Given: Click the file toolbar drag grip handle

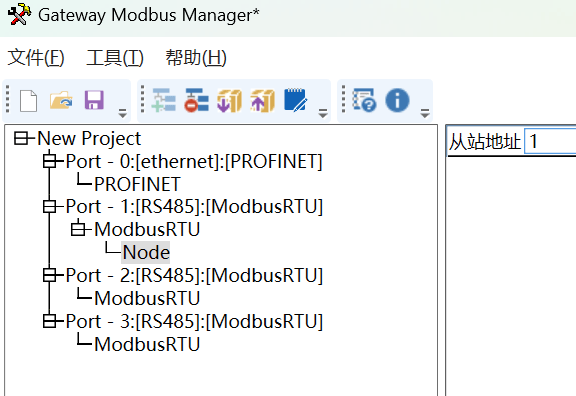Looking at the screenshot, I should 8,99.
